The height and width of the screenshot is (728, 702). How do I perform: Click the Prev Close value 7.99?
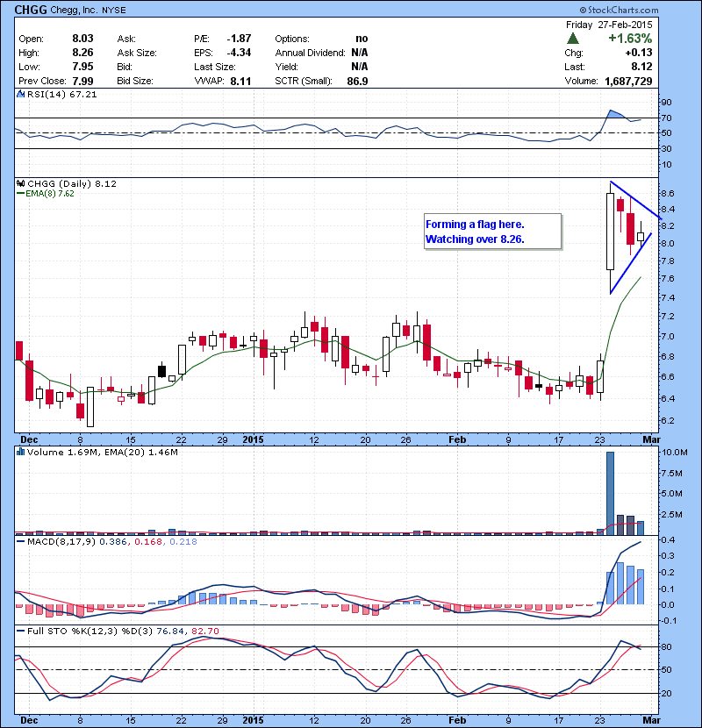tap(82, 81)
